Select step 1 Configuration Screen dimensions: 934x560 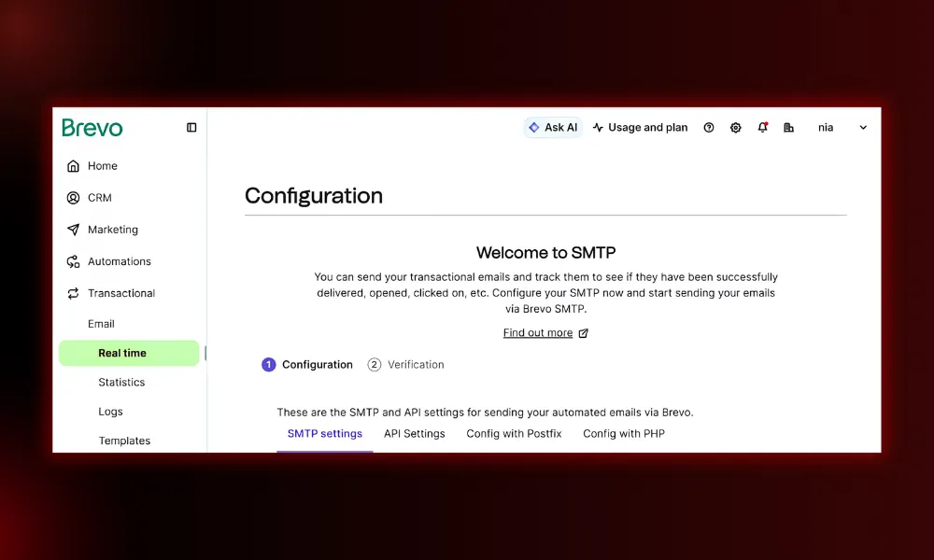(307, 365)
